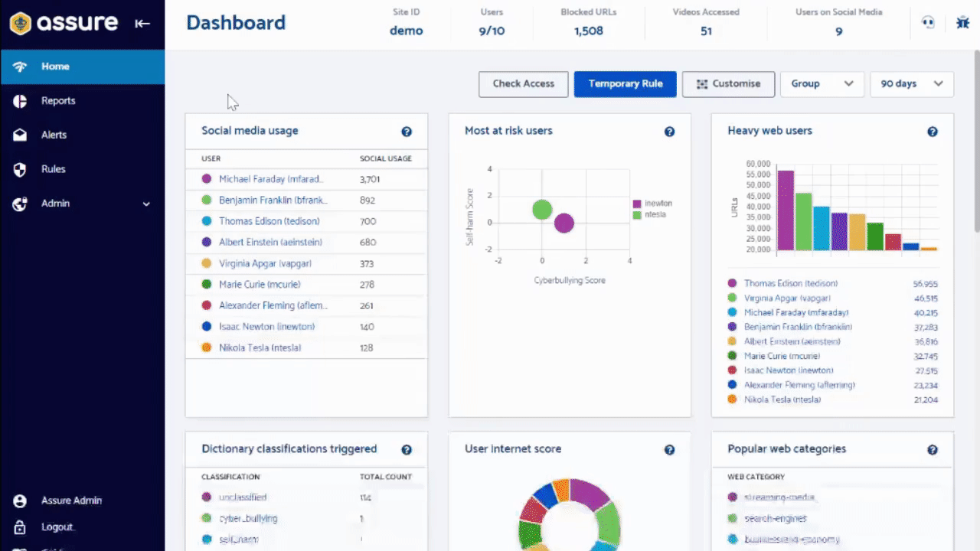Open support headset icon in header

(x=928, y=23)
